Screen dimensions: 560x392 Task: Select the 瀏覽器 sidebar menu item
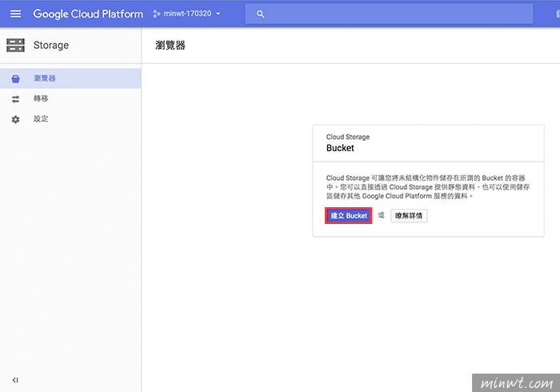70,78
